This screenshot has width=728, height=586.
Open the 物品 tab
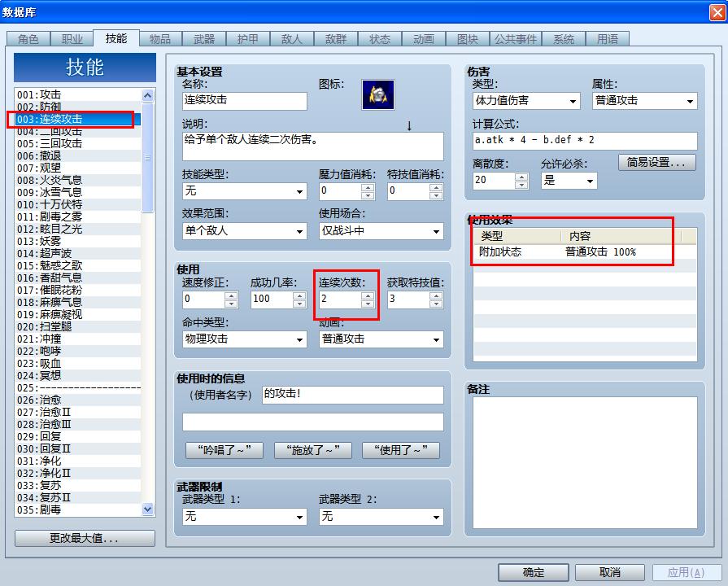click(159, 39)
